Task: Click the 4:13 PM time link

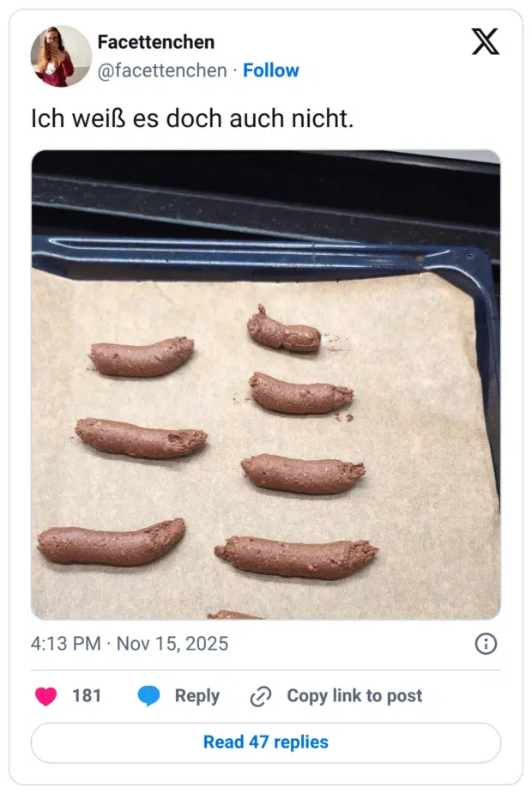Action: coord(66,644)
